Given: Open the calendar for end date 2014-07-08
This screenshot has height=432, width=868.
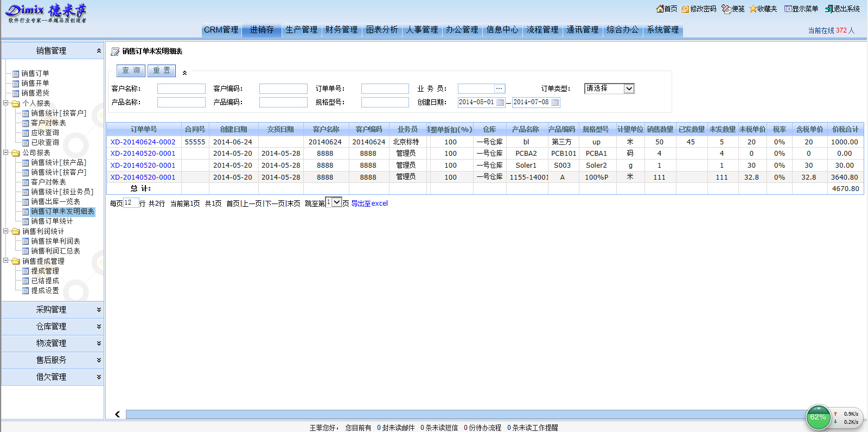Looking at the screenshot, I should point(555,102).
